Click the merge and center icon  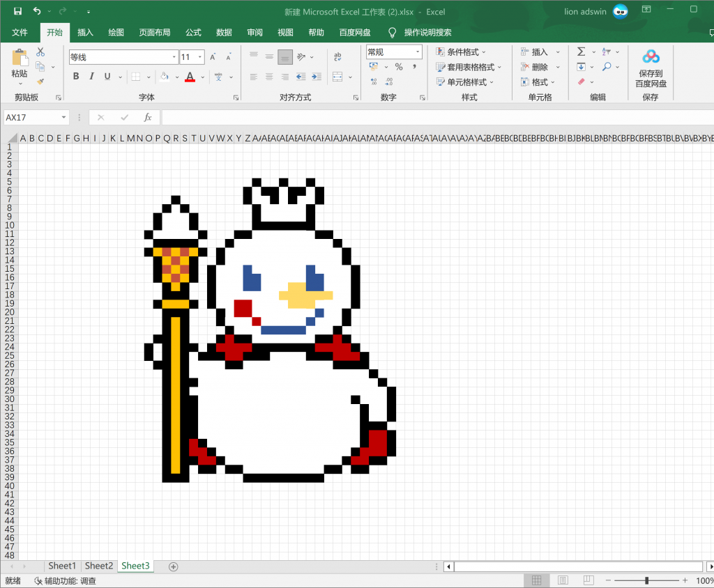coord(337,77)
